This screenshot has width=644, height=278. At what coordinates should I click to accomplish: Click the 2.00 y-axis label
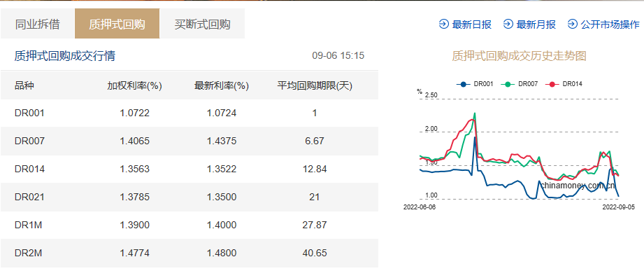pyautogui.click(x=431, y=129)
